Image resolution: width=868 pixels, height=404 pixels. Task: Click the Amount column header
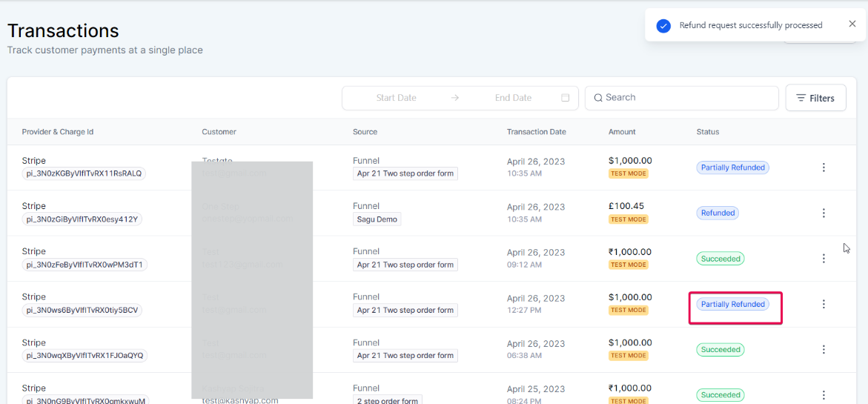pyautogui.click(x=622, y=132)
